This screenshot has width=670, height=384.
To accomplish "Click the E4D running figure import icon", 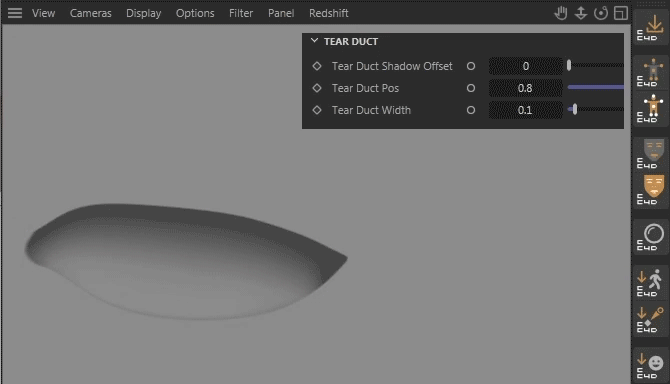I will pos(650,282).
